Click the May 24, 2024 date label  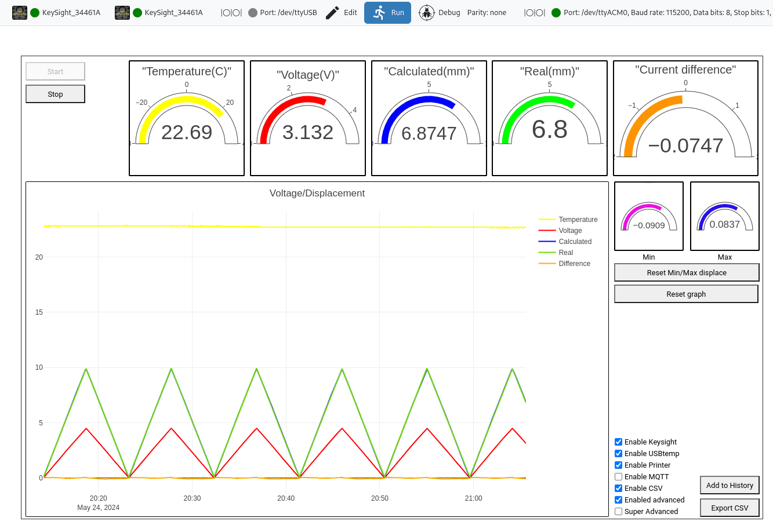(99, 508)
